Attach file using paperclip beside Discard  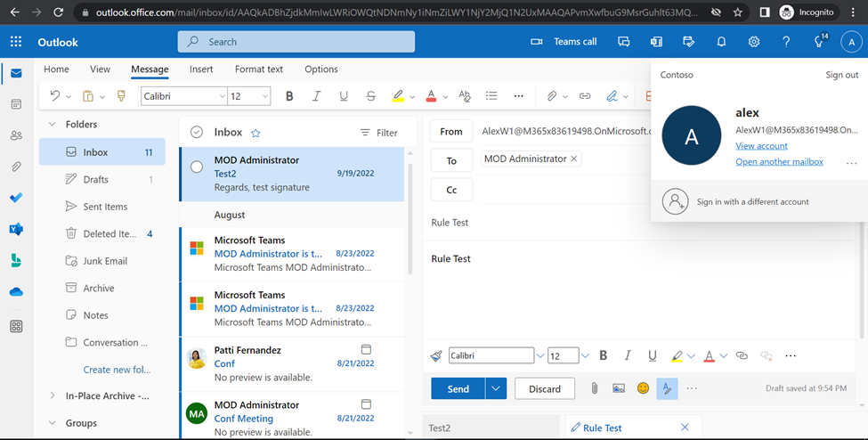pyautogui.click(x=595, y=388)
